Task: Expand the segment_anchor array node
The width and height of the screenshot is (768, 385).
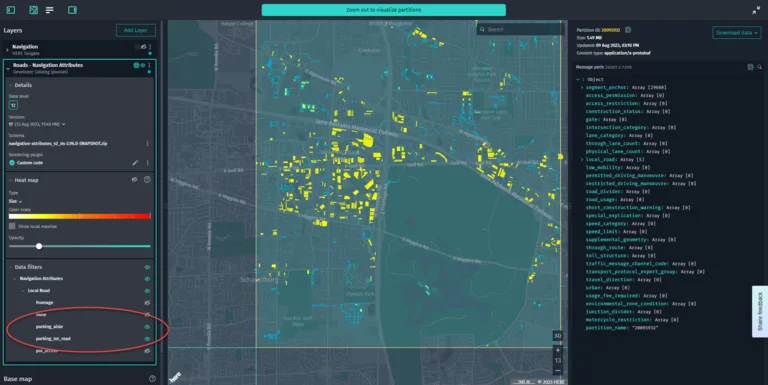Action: pos(582,88)
